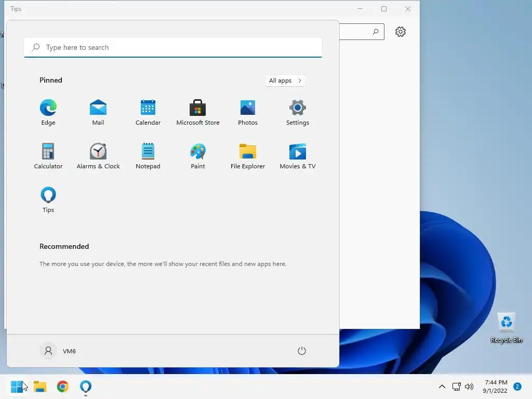
Task: Open File Explorer on the taskbar
Action: point(40,387)
